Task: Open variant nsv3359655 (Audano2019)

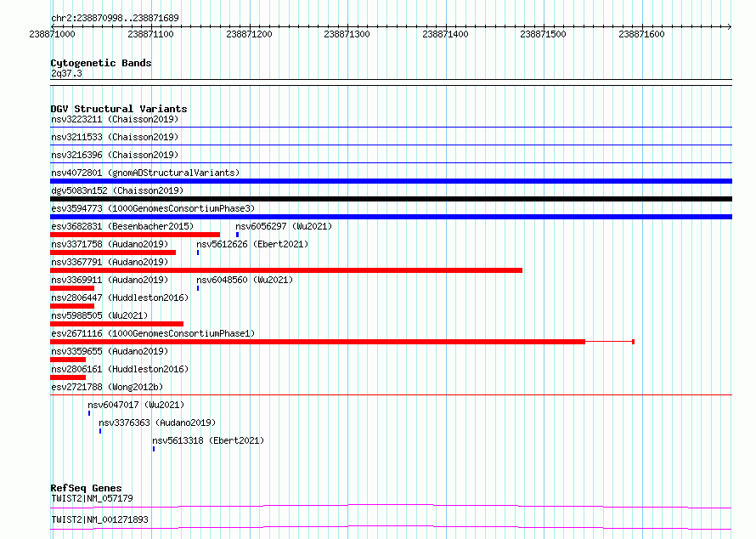Action: [110, 351]
